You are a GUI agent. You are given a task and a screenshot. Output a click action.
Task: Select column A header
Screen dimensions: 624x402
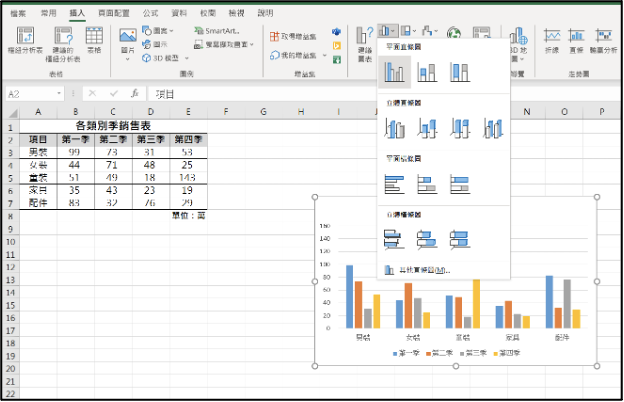click(x=38, y=112)
